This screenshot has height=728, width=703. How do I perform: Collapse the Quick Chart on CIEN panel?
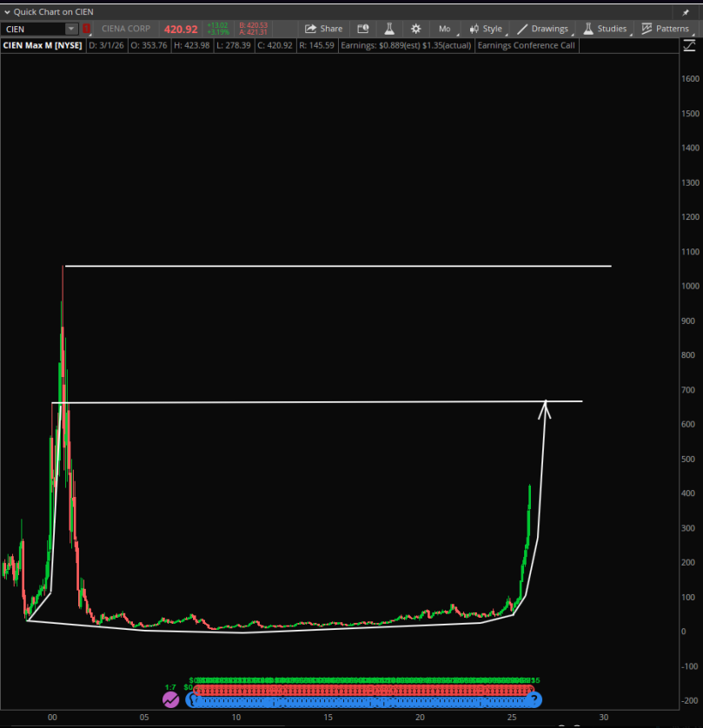pos(7,11)
